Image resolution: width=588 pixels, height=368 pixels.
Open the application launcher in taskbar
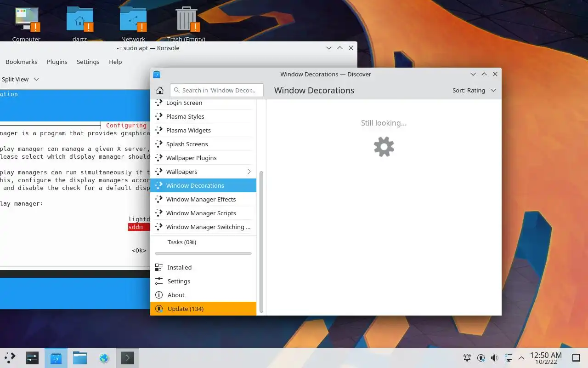click(10, 357)
